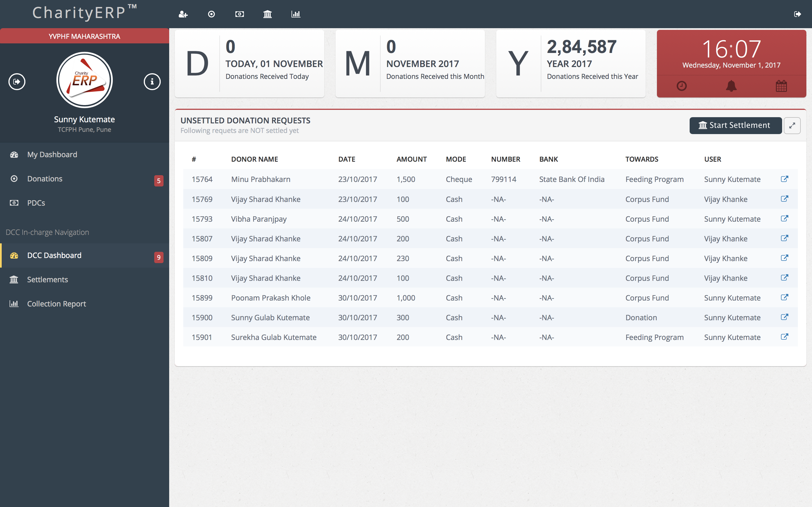Expand the Unsettled Donation Requests panel
812x507 pixels.
792,125
